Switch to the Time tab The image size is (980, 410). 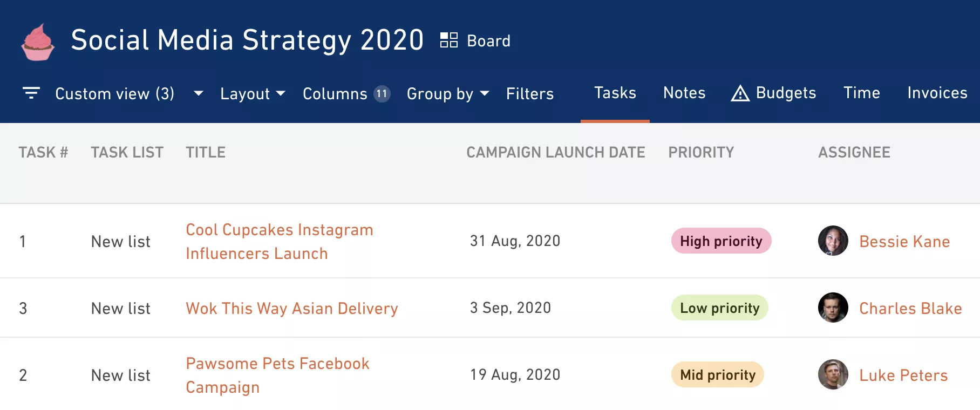point(862,93)
